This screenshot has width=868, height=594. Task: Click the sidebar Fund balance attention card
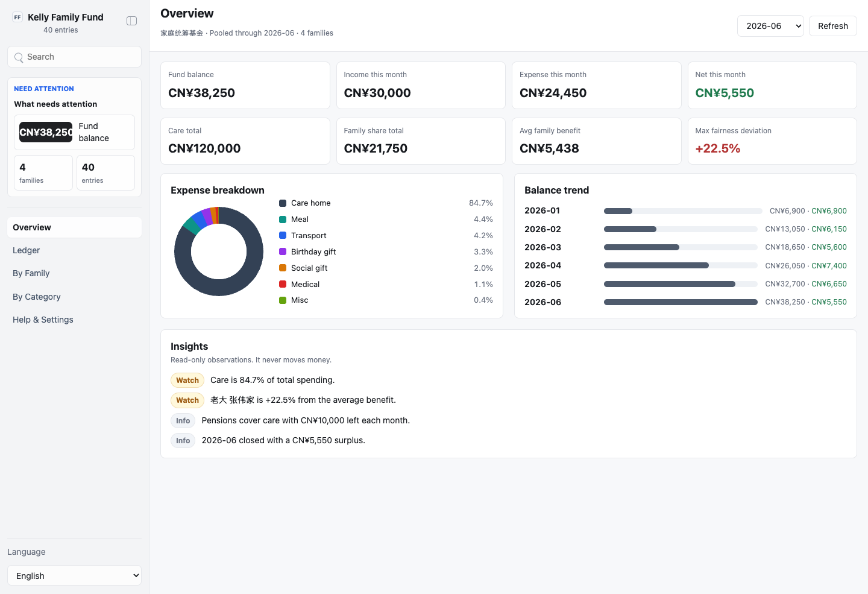(x=74, y=132)
